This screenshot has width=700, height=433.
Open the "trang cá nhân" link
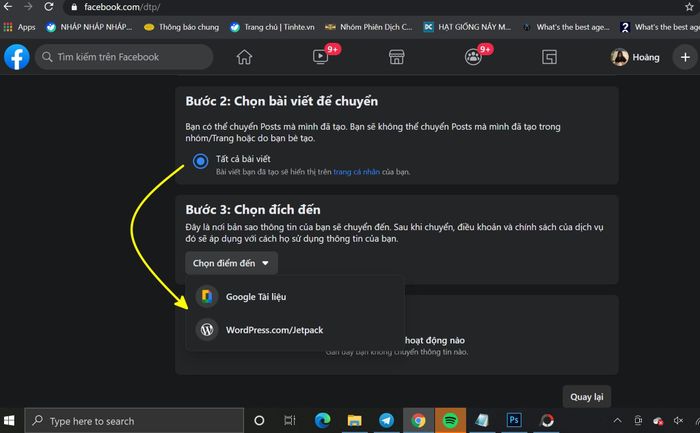point(356,172)
